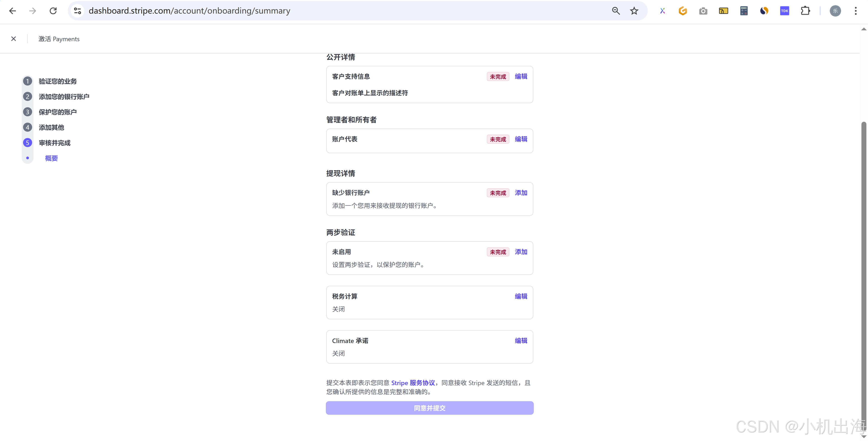Select step 3 保护您的账户
The image size is (868, 441).
[x=57, y=112]
